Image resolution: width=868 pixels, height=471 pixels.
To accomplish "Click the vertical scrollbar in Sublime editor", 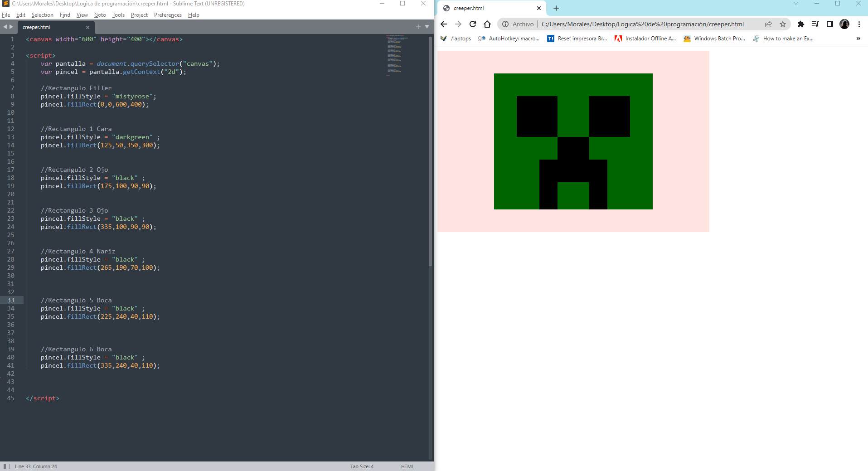I will click(x=430, y=151).
